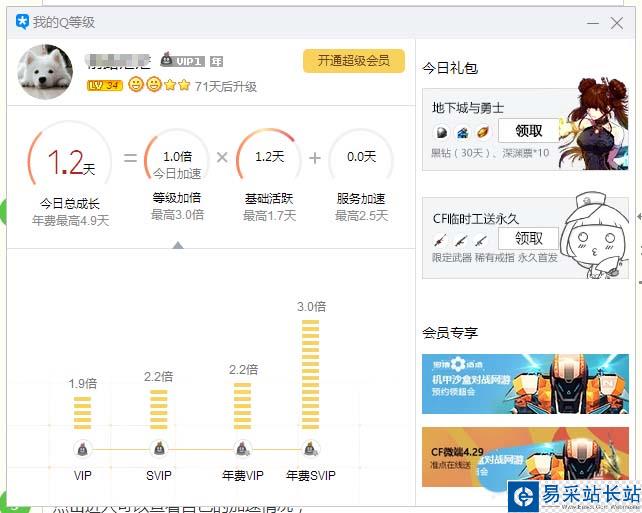
Task: Select the 年费VIP label
Action: tap(243, 476)
